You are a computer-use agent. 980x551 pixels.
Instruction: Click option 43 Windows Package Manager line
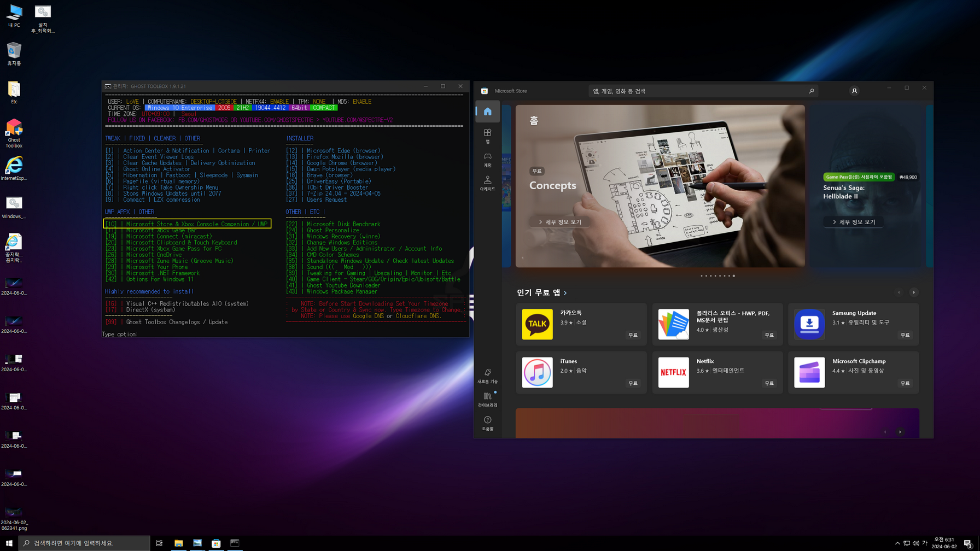331,291
